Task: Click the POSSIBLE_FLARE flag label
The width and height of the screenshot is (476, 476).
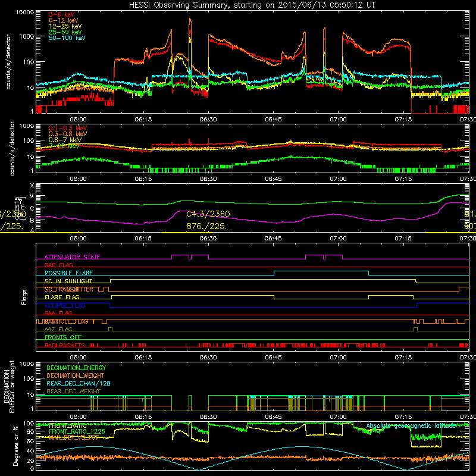Action: tap(68, 273)
